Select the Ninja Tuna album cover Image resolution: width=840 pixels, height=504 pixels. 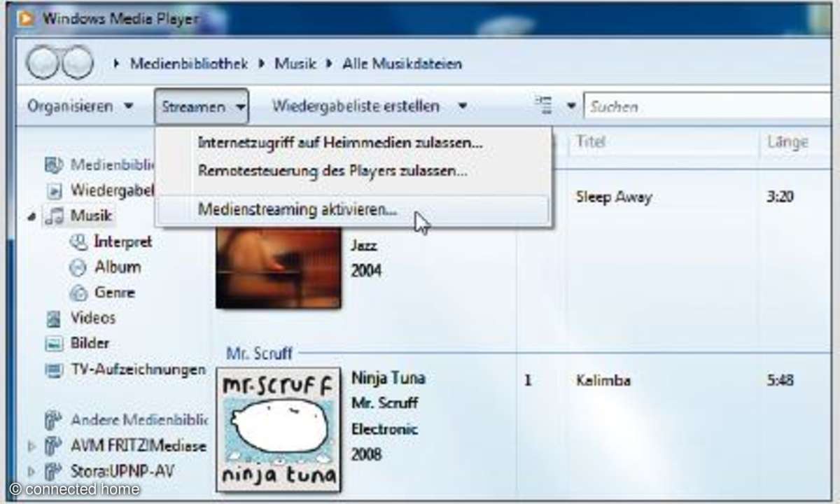click(x=278, y=429)
